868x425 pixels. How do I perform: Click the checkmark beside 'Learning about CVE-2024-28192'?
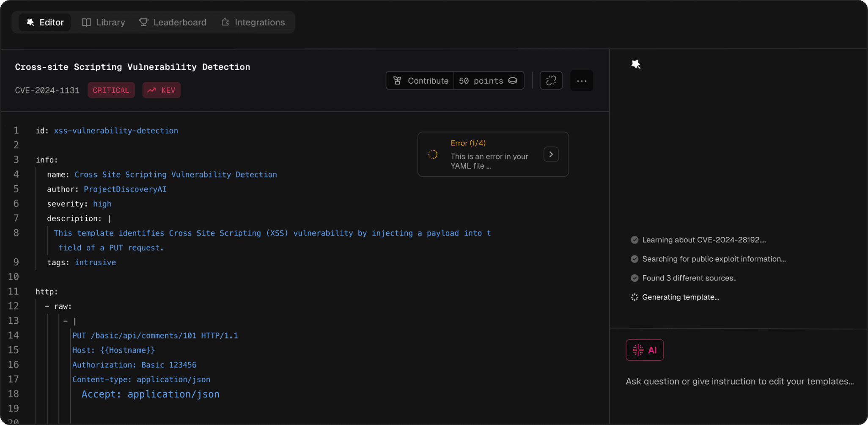(x=634, y=240)
